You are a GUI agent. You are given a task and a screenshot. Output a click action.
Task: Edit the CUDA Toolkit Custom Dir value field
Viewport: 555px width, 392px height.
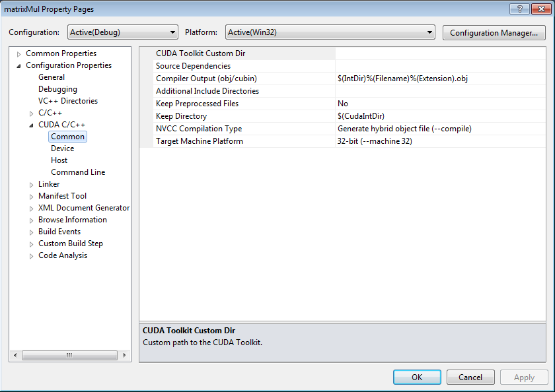tap(436, 53)
